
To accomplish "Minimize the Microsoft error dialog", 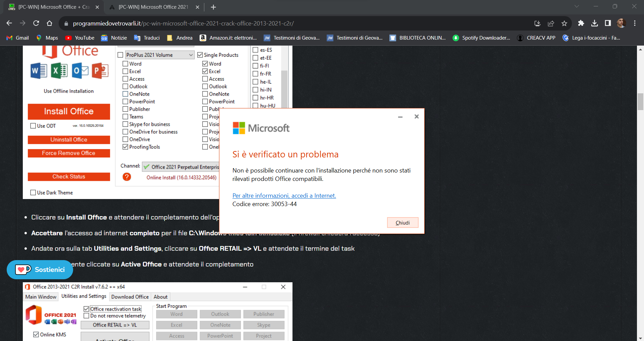I will [400, 117].
